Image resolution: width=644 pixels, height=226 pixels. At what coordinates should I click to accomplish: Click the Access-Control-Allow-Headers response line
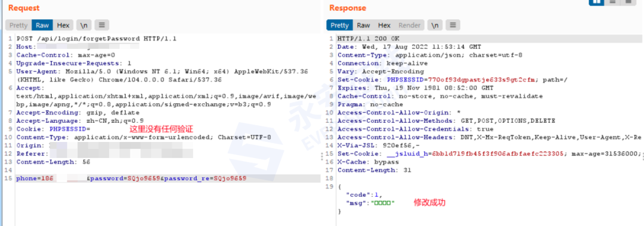click(x=489, y=137)
